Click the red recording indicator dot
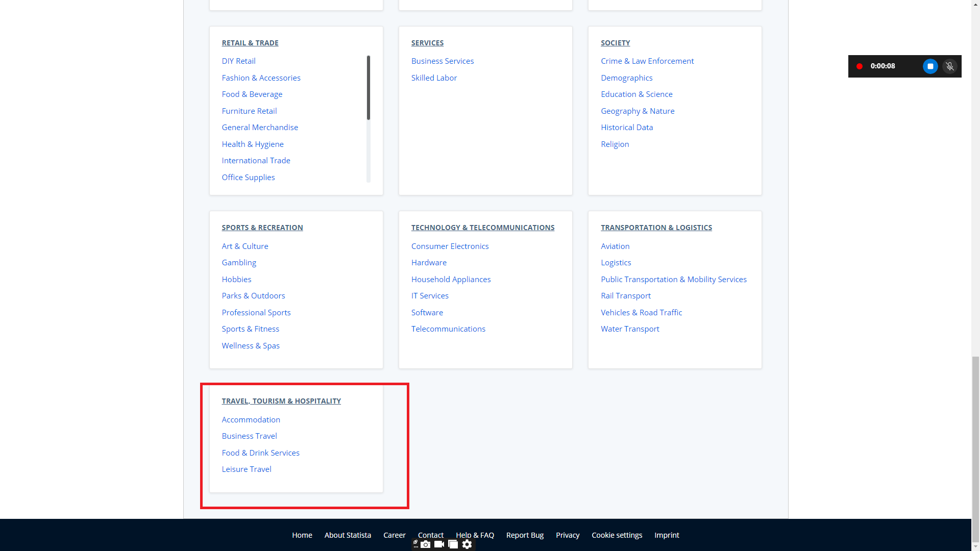 pyautogui.click(x=860, y=66)
